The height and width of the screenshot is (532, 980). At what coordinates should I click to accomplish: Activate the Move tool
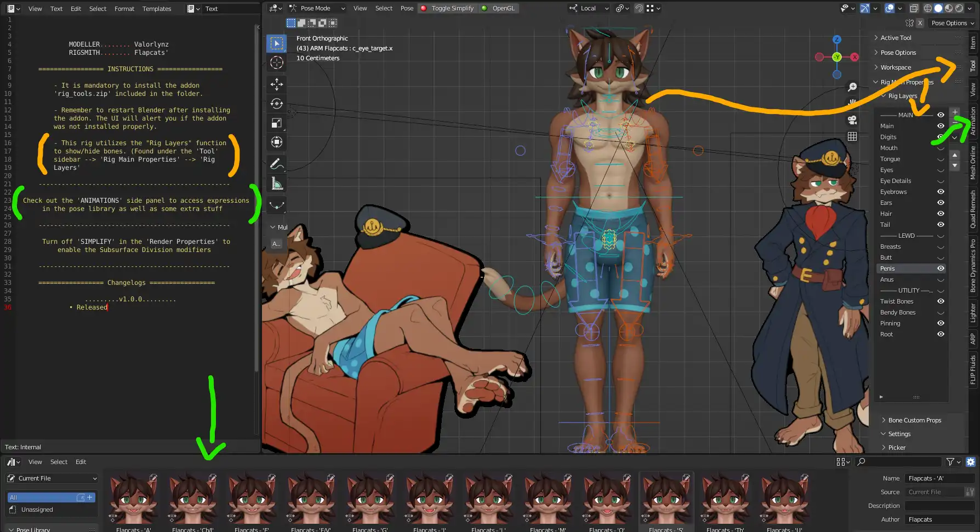(277, 84)
